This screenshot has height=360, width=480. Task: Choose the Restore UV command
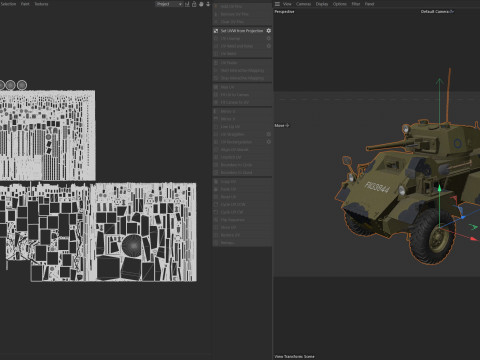pos(242,235)
